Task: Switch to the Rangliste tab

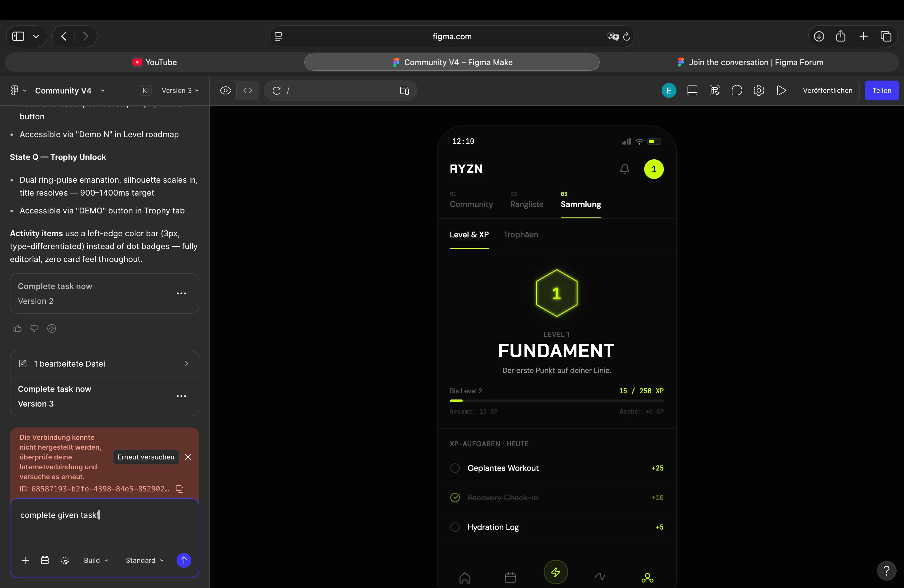Action: click(x=527, y=200)
